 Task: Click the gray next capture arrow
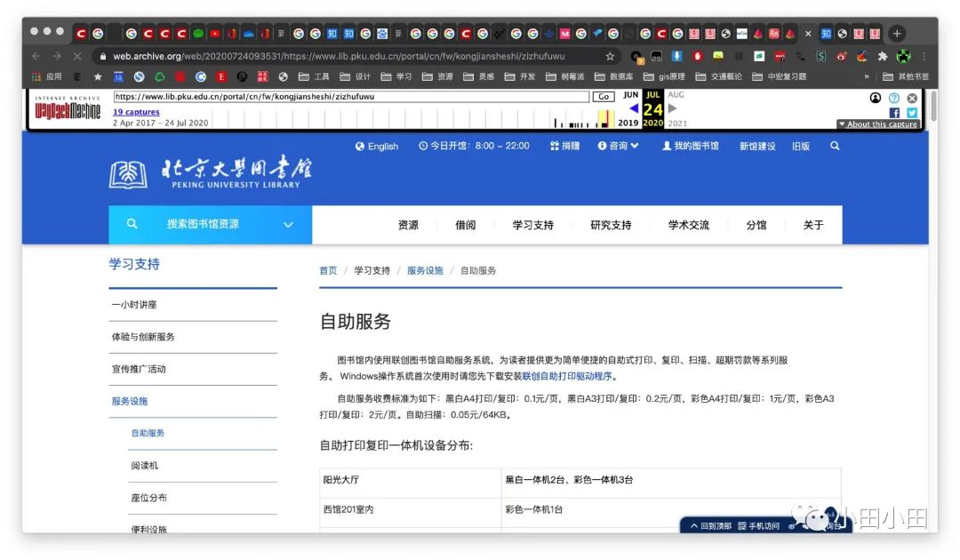click(672, 108)
